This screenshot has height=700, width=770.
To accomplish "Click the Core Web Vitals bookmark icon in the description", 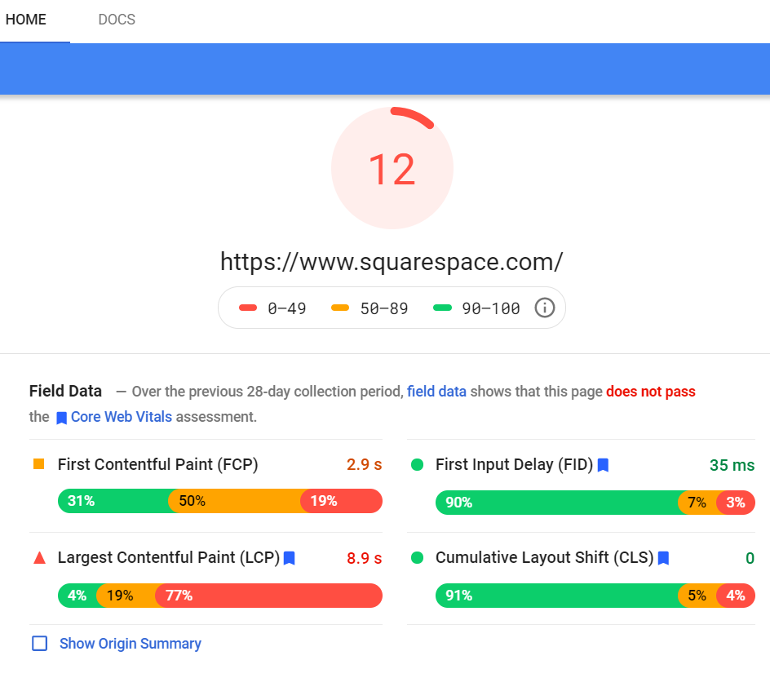I will [61, 418].
